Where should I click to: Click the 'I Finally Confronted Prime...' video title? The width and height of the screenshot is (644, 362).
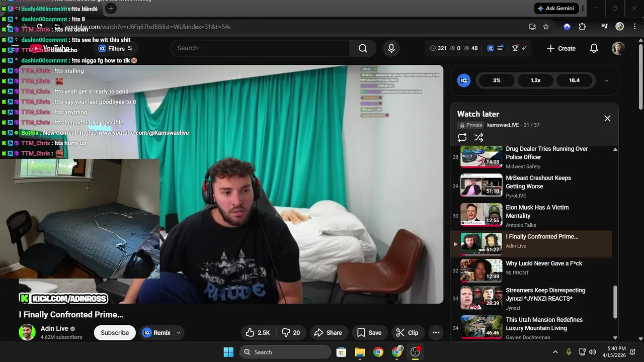pyautogui.click(x=71, y=315)
